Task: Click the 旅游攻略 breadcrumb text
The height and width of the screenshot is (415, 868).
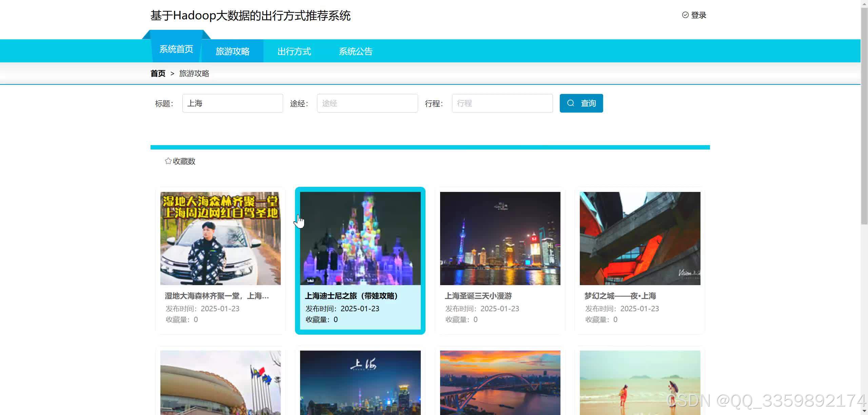Action: [x=194, y=74]
